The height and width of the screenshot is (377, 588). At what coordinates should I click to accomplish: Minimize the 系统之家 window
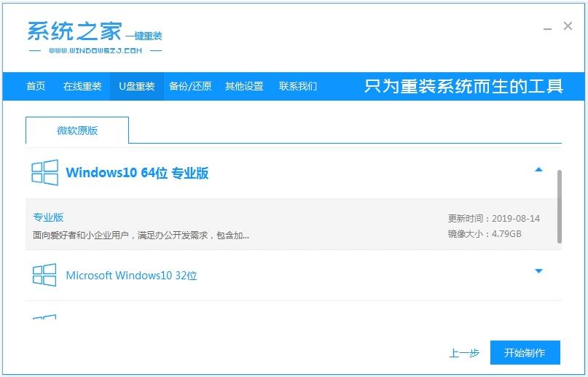click(547, 28)
